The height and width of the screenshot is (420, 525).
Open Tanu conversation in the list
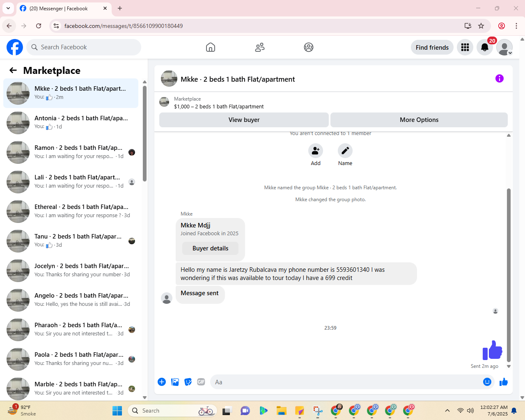pyautogui.click(x=71, y=241)
